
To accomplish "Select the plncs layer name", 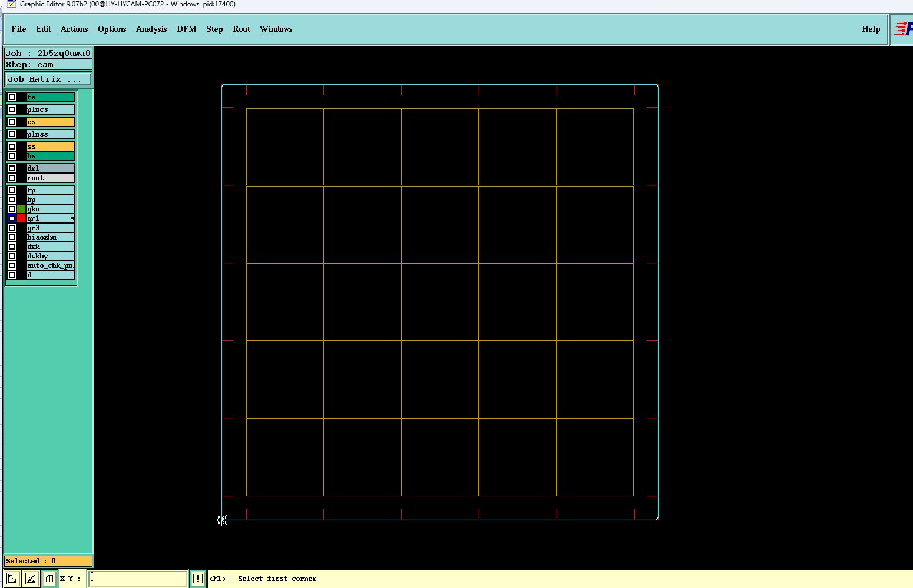I will tap(51, 109).
